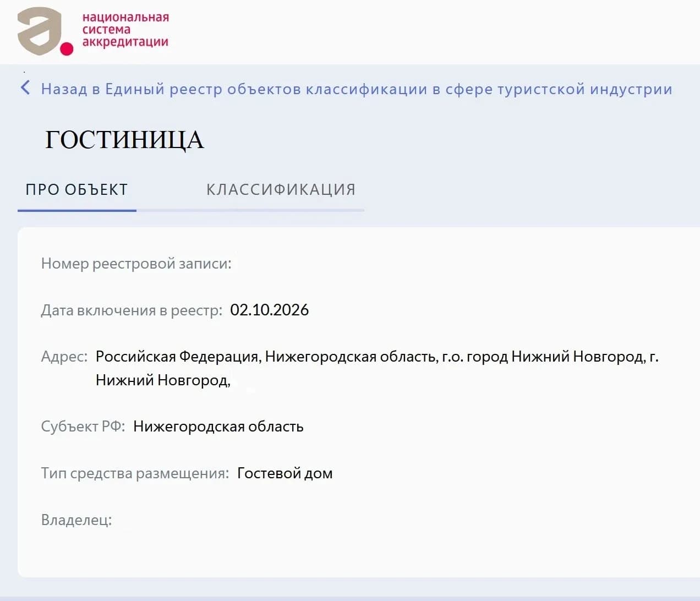Click the 'Тип средства размещения:' label

coord(135,473)
